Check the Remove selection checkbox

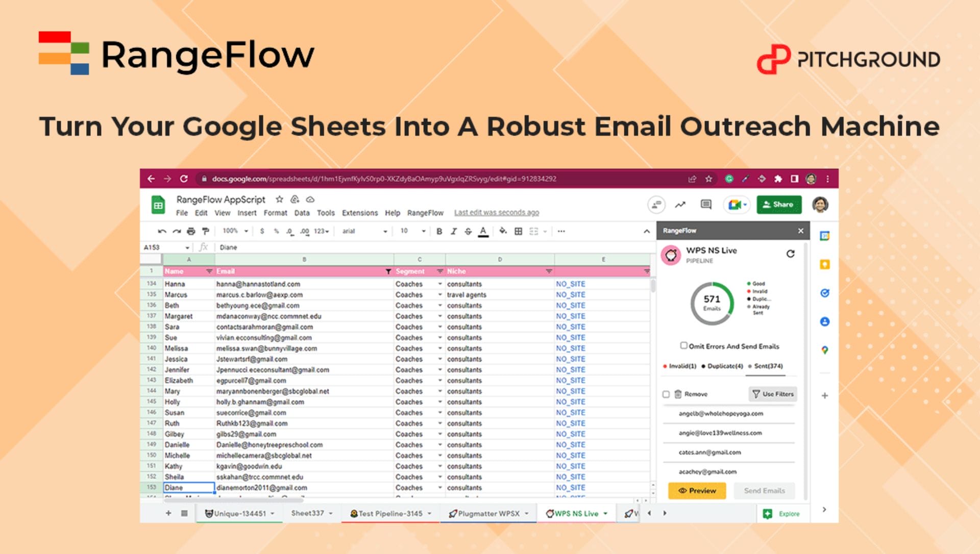(x=666, y=394)
